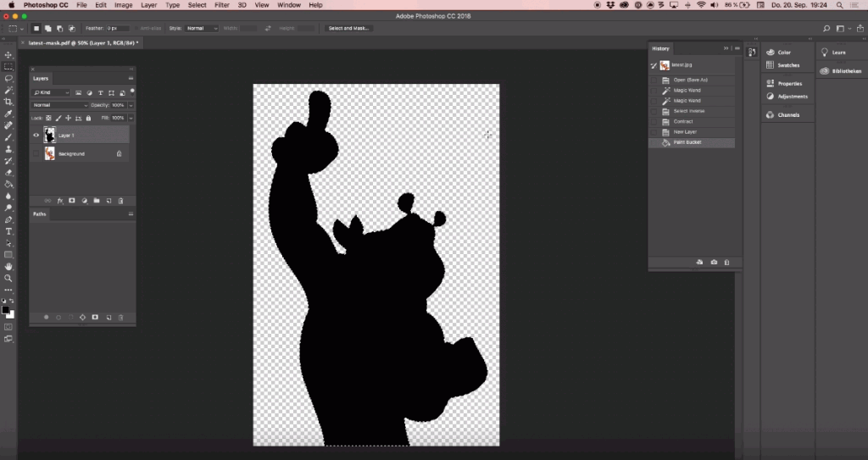Create new document from state in History
Image resolution: width=868 pixels, height=460 pixels.
pyautogui.click(x=699, y=263)
